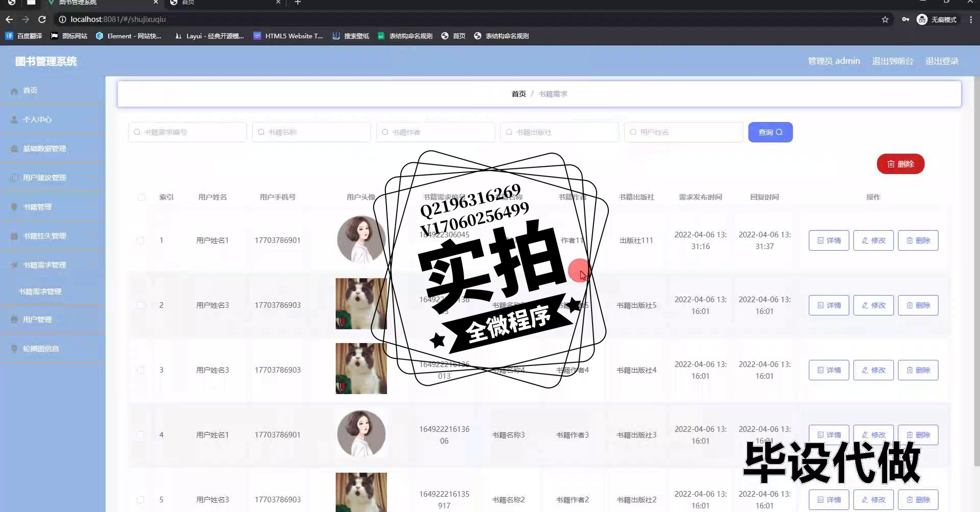Click the browser back arrow
Screen dimensions: 980x512
(9, 19)
